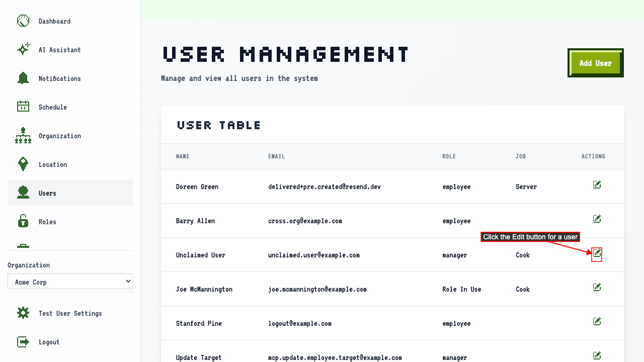This screenshot has width=644, height=362.
Task: Click the Users person icon
Action: pyautogui.click(x=23, y=193)
